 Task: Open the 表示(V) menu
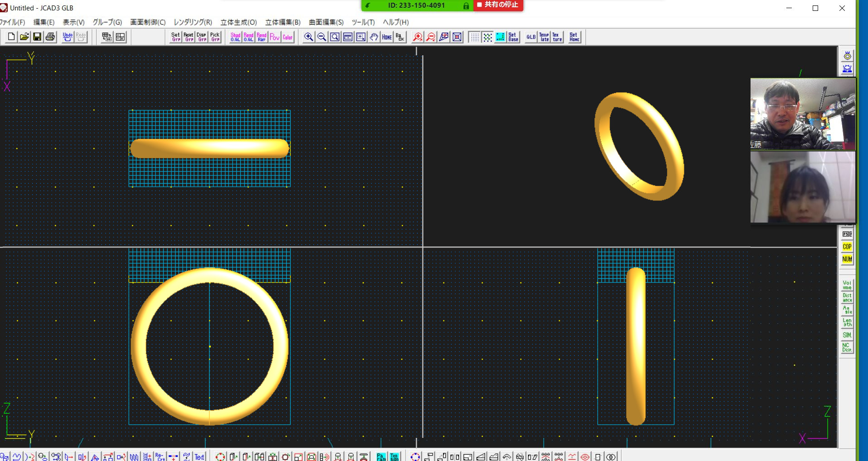[73, 22]
